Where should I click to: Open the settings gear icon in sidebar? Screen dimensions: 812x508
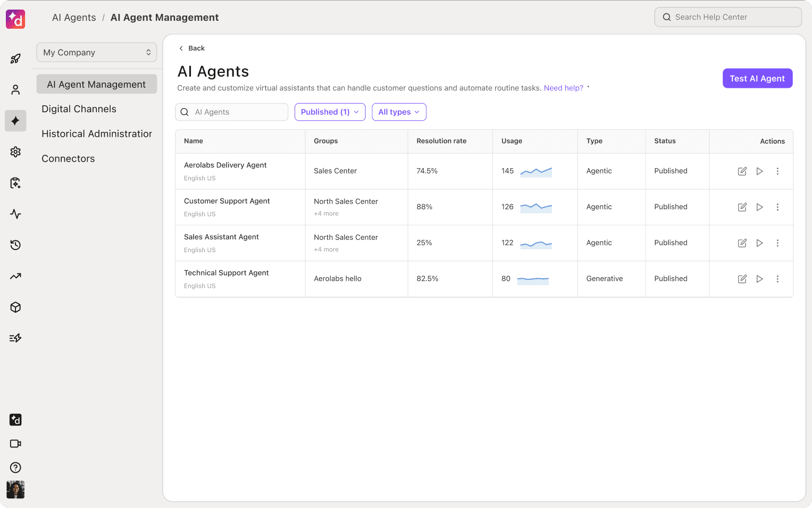pos(15,152)
